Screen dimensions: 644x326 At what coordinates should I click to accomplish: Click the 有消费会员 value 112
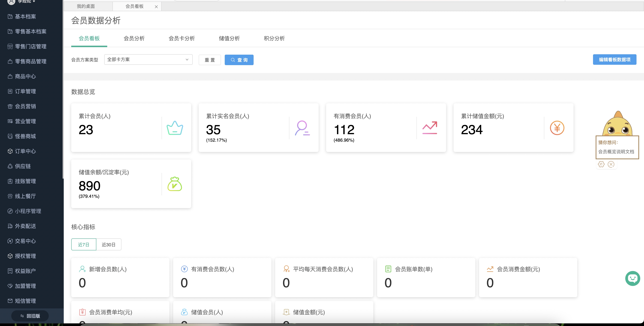click(x=344, y=130)
